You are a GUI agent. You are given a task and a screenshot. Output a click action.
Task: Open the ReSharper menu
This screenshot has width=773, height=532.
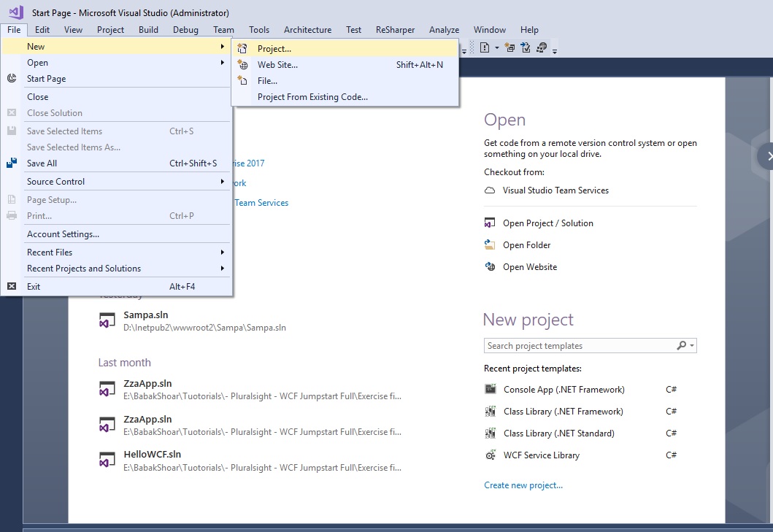395,30
